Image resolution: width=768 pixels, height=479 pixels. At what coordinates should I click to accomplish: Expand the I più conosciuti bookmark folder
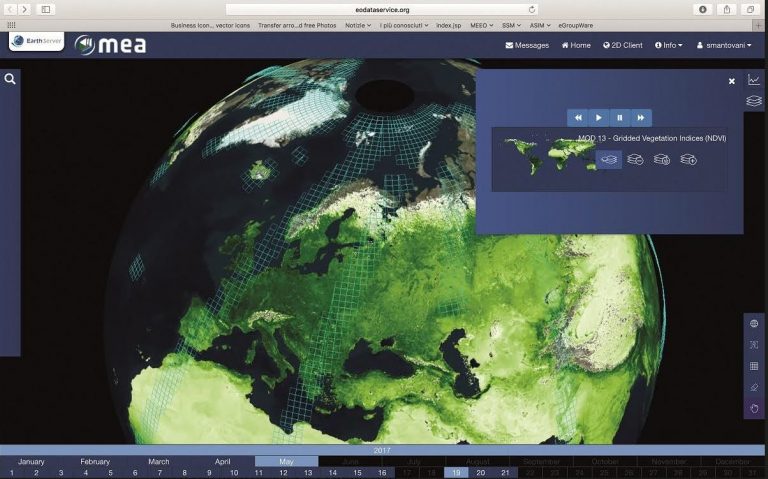404,25
